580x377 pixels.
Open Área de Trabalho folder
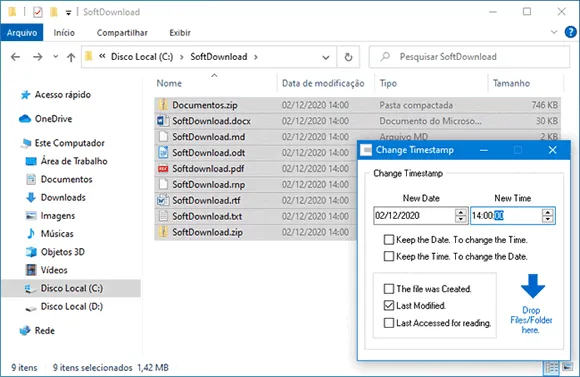74,161
